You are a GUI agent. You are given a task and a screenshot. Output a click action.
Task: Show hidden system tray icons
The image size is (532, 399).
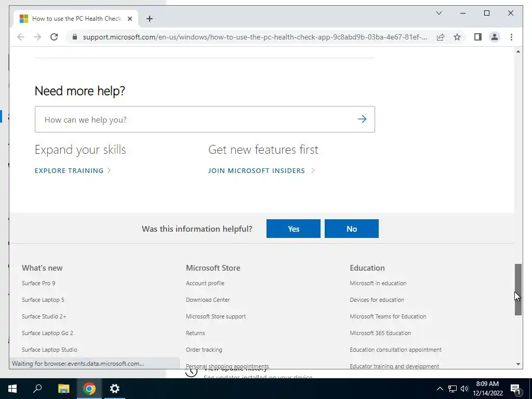tap(440, 389)
